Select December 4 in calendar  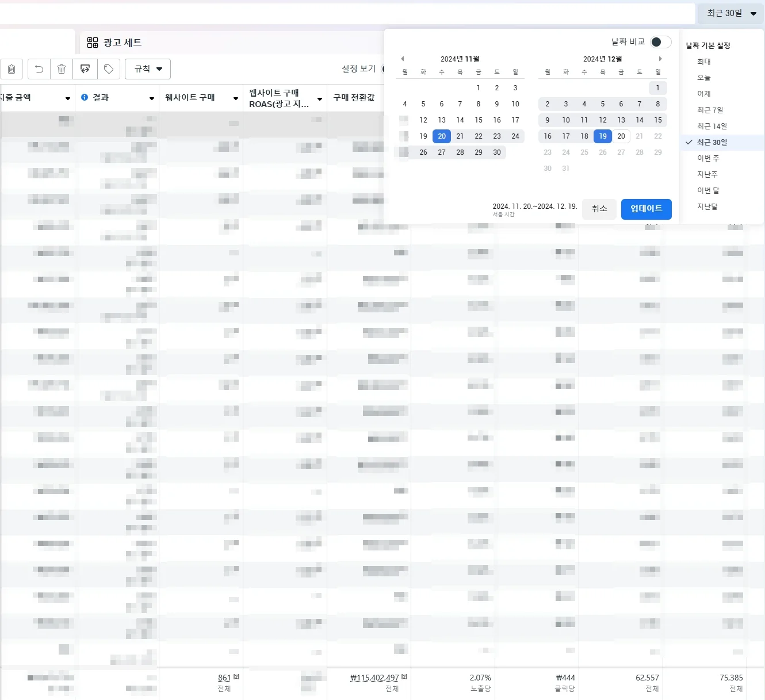[584, 104]
